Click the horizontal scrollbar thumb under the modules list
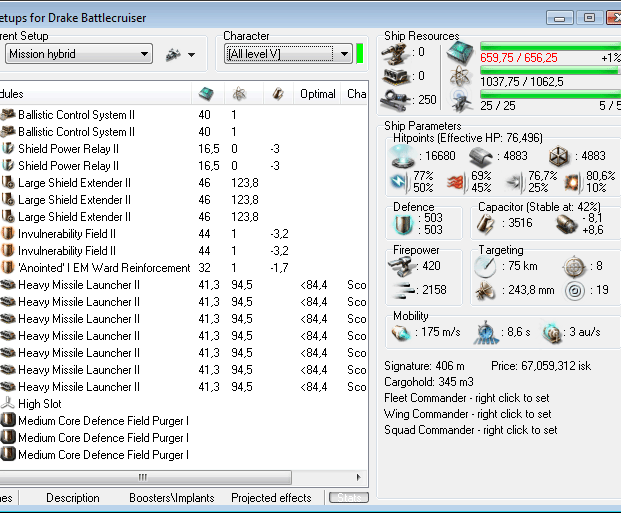 click(145, 477)
